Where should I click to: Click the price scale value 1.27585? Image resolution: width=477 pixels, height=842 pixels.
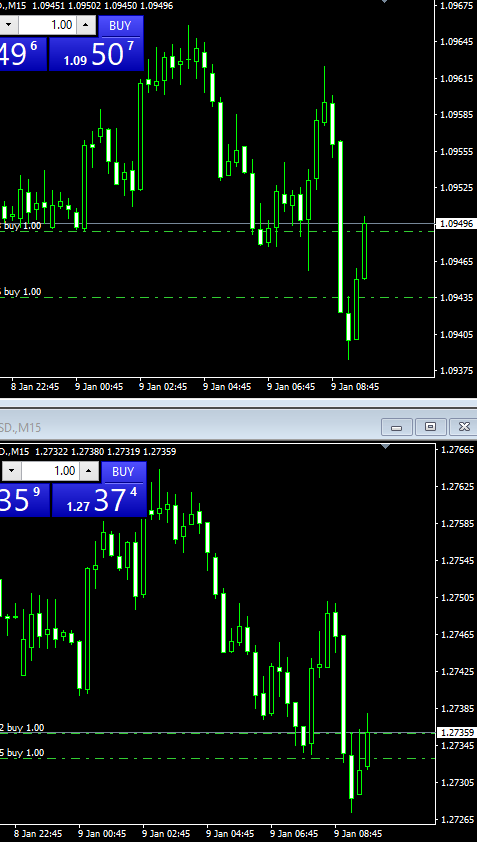[456, 524]
